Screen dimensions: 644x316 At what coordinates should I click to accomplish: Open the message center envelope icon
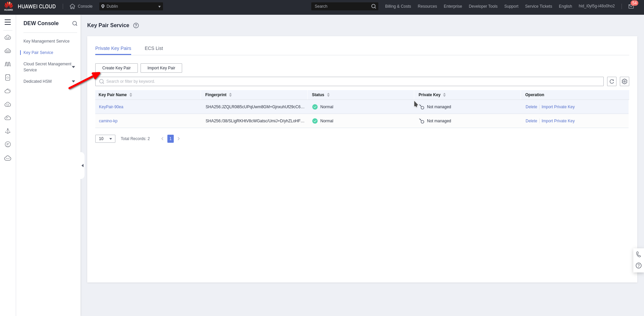pos(631,6)
